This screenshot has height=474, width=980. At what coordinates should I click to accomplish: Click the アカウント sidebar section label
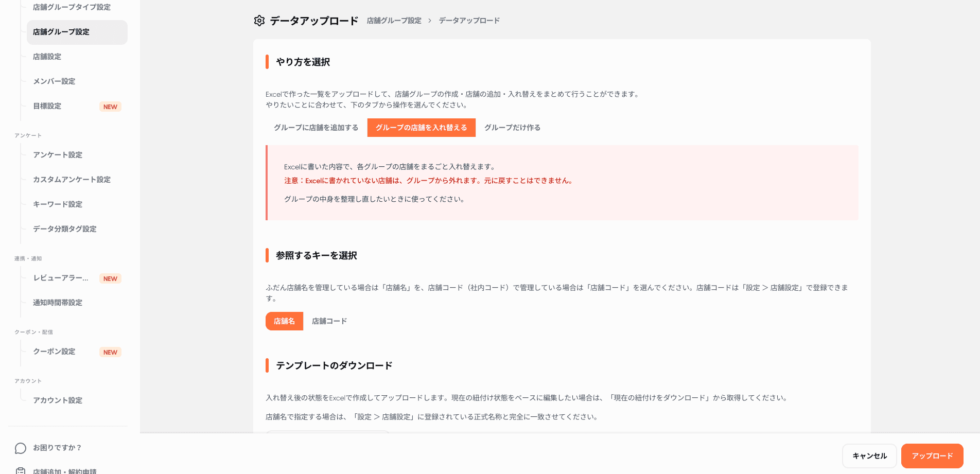pyautogui.click(x=28, y=381)
